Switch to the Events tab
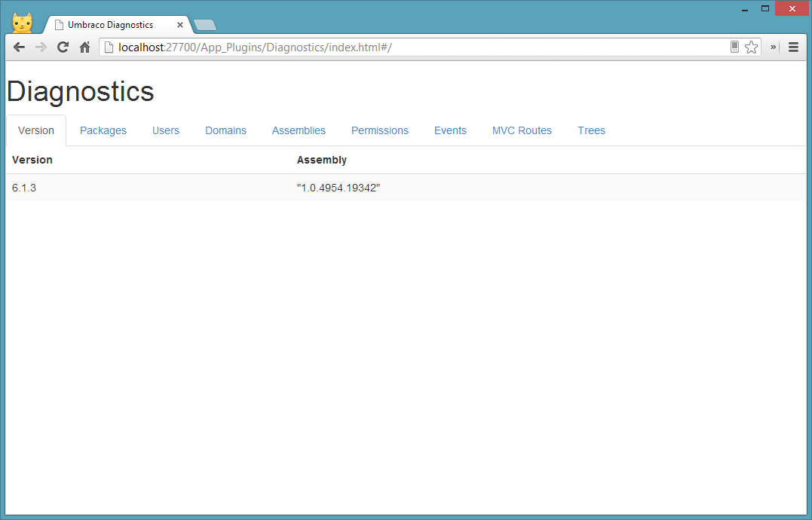Viewport: 812px width, 520px height. (451, 130)
